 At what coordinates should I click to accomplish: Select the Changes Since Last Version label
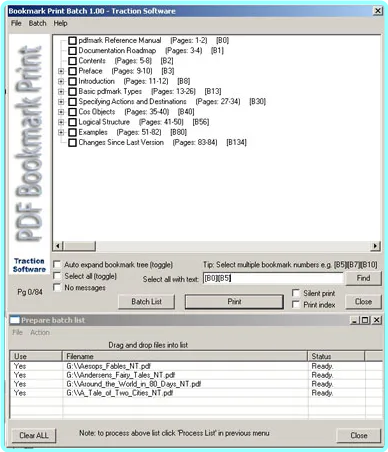(x=121, y=143)
